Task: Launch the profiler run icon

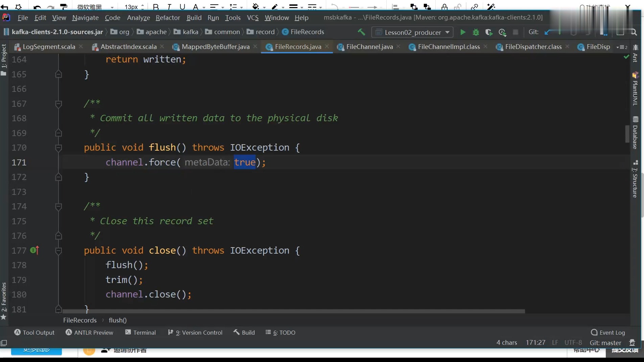Action: [x=502, y=32]
